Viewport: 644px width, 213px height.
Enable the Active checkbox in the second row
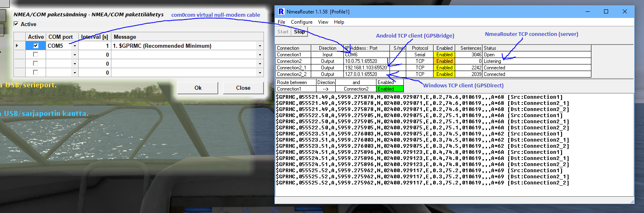pos(35,55)
